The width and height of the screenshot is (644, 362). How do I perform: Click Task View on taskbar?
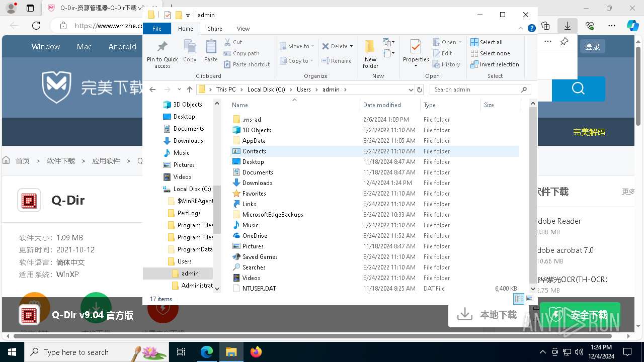coord(181,352)
